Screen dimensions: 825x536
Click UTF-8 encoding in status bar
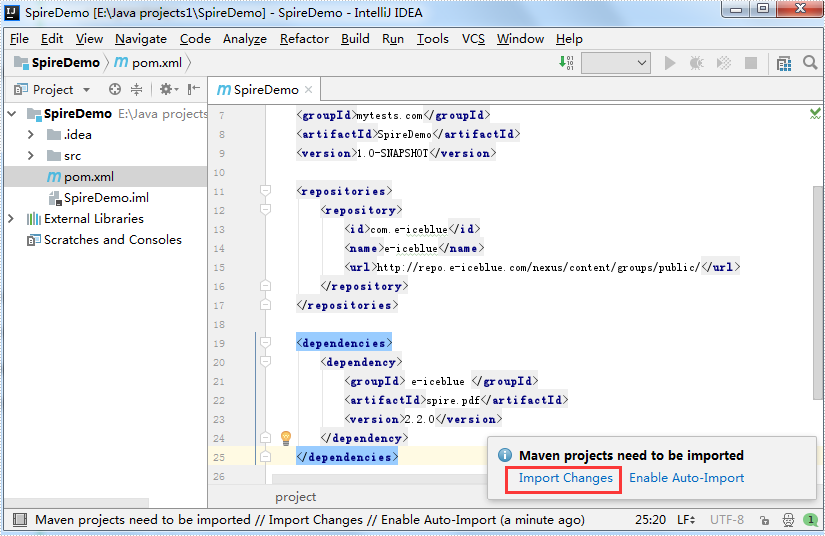pos(727,520)
